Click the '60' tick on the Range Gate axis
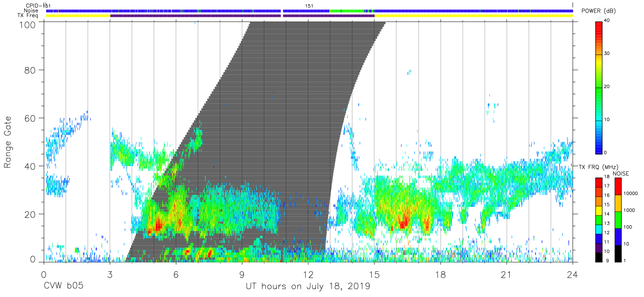644x297 pixels. pos(30,118)
